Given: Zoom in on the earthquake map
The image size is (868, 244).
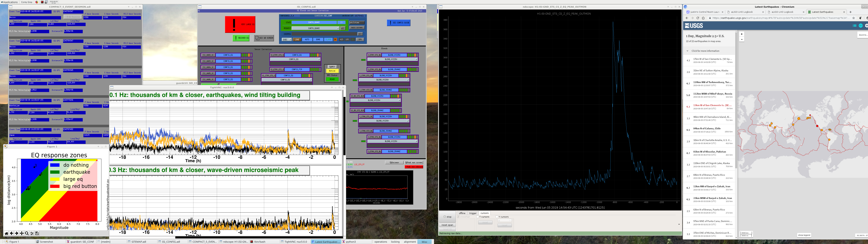Looking at the screenshot, I should coord(742,34).
